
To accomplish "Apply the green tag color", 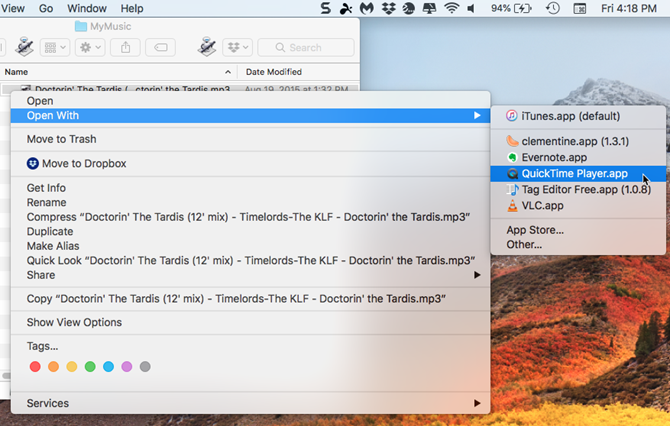I will [x=90, y=366].
